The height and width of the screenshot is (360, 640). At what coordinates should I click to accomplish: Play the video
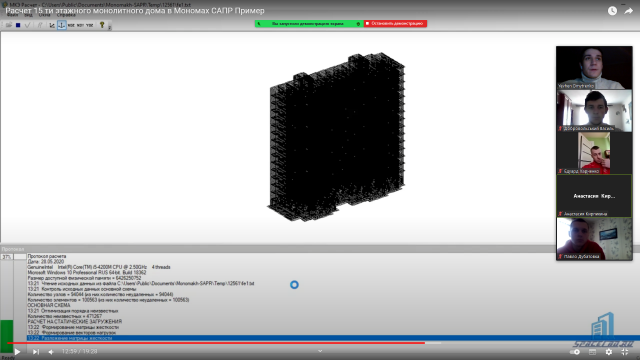pos(17,351)
